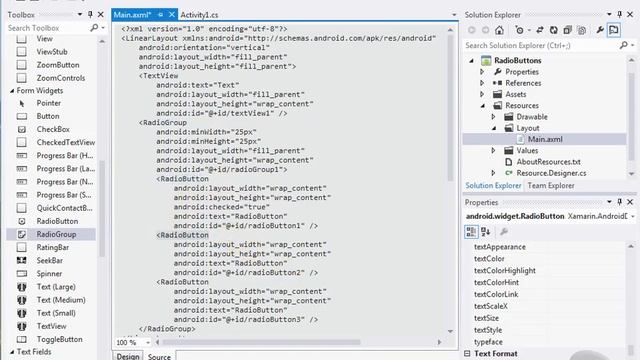
Task: Select AboutResources.txt in Solution Explorer
Action: [x=548, y=162]
